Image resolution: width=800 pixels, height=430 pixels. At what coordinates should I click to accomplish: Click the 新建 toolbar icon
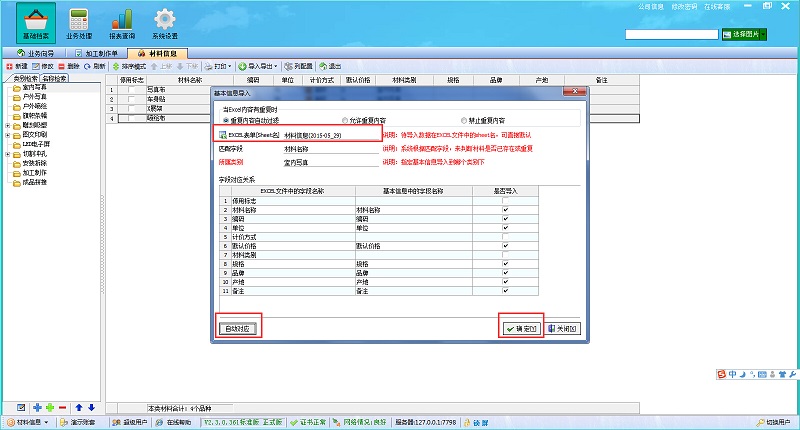16,66
